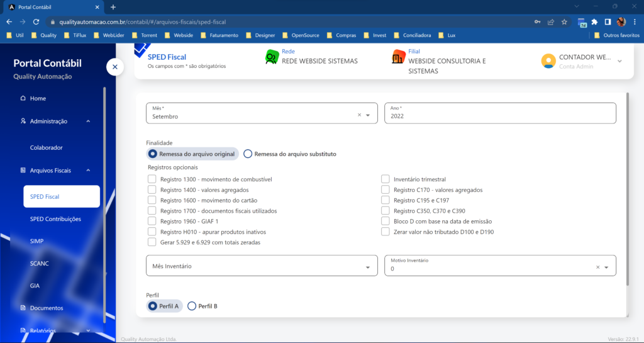Click the Filial building icon in header
This screenshot has width=644, height=343.
click(398, 57)
